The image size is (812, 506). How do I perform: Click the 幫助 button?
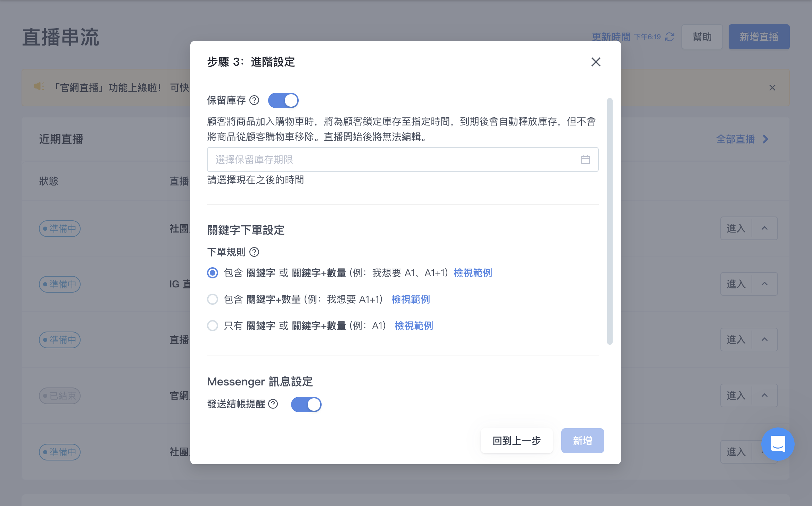coord(702,37)
